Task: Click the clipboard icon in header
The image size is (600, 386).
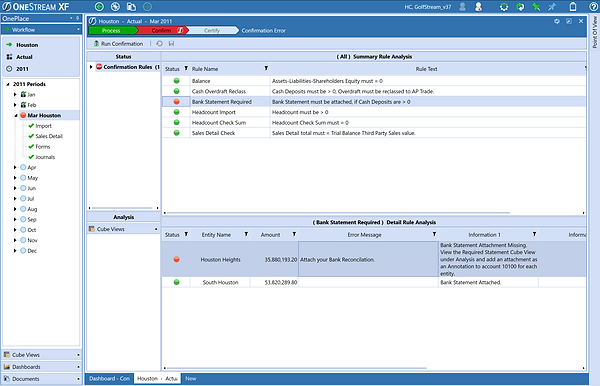Action: point(573,7)
